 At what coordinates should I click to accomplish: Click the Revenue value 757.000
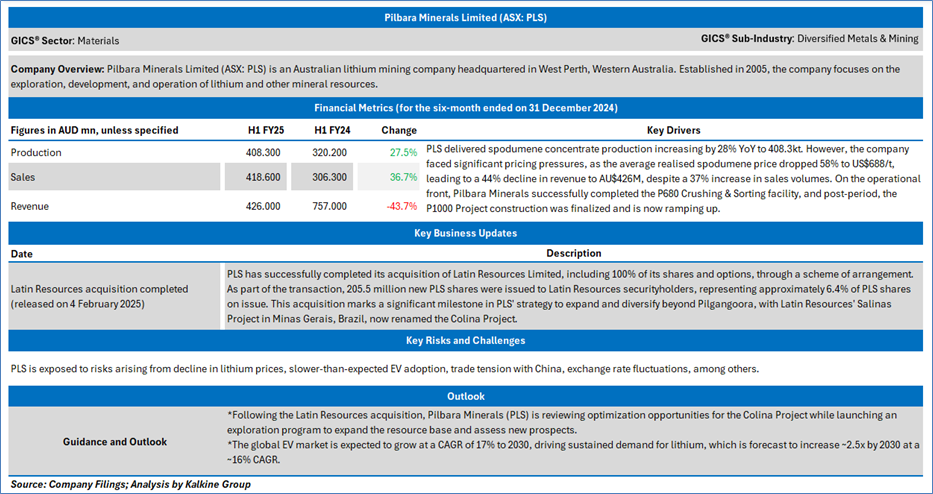coord(329,207)
